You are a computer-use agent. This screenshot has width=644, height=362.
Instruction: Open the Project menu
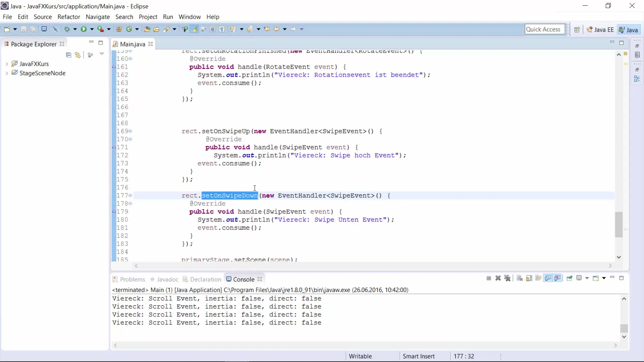(x=148, y=17)
